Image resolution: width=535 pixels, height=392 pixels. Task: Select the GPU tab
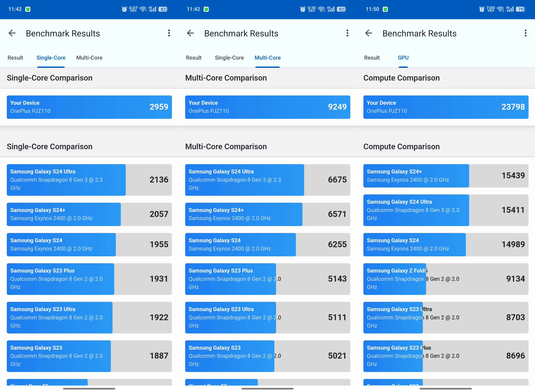pyautogui.click(x=403, y=58)
